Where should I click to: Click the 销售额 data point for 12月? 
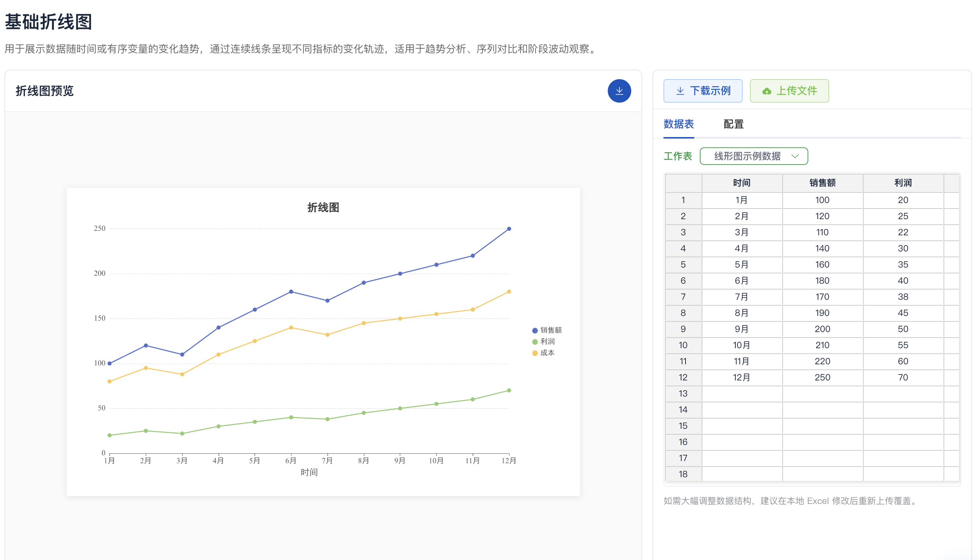tap(509, 229)
